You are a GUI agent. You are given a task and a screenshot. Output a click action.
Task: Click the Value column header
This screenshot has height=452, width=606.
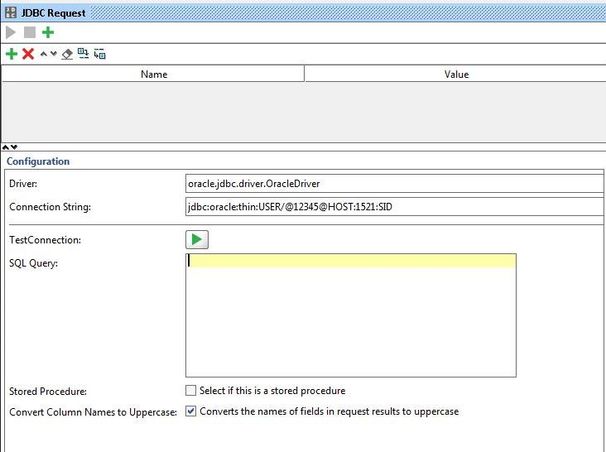tap(455, 74)
